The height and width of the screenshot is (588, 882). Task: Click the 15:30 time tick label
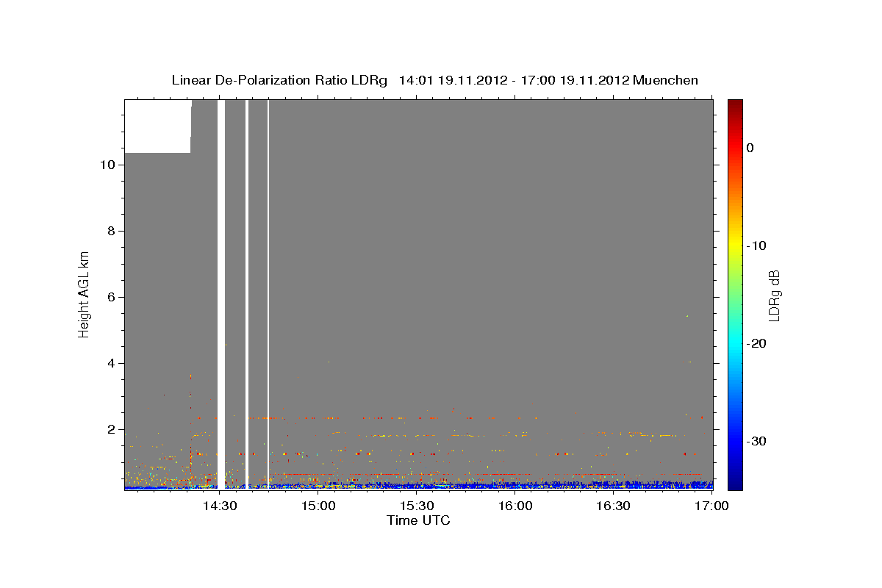click(417, 506)
